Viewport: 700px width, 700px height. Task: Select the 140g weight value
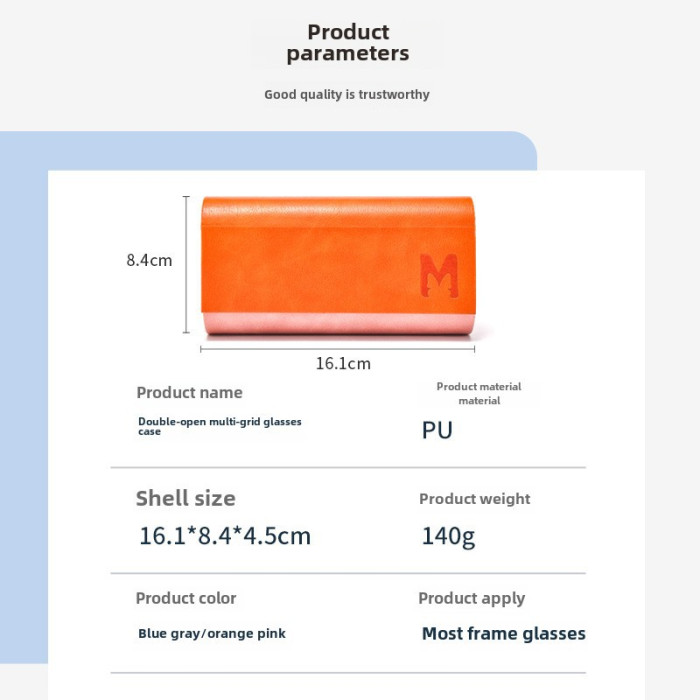coord(448,536)
